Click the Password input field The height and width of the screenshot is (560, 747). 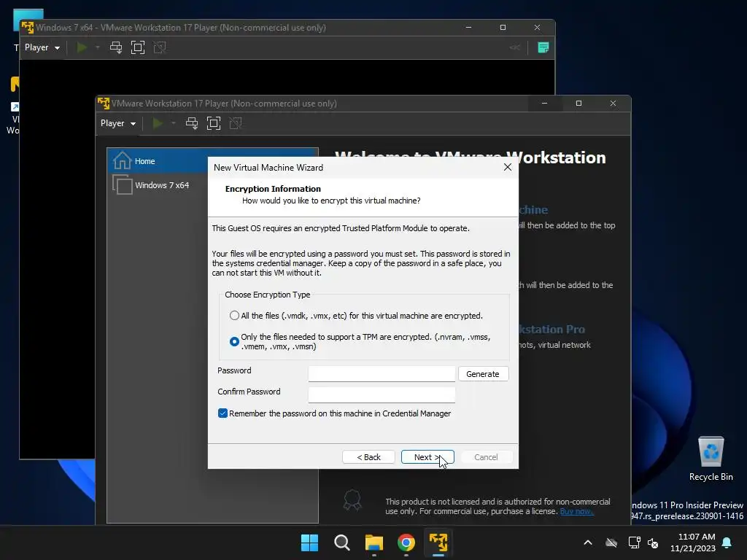[x=382, y=374]
